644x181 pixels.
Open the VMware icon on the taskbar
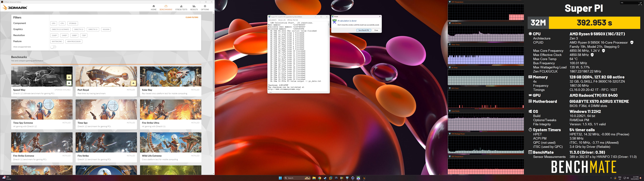tap(331, 178)
